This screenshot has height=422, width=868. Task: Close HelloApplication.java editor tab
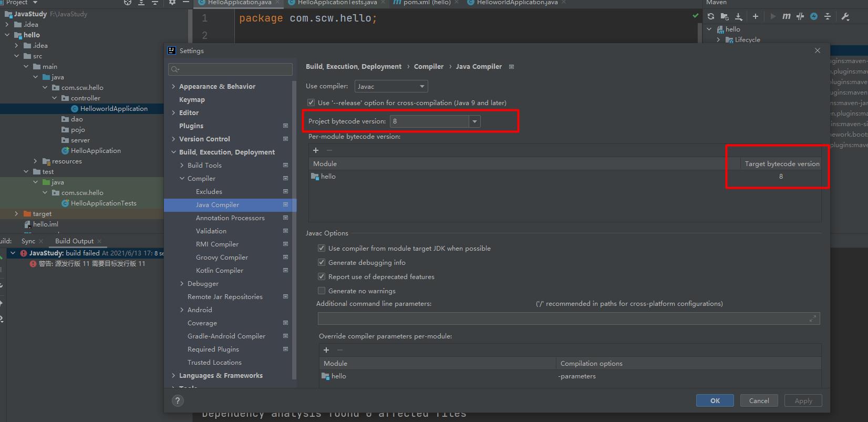coord(277,3)
